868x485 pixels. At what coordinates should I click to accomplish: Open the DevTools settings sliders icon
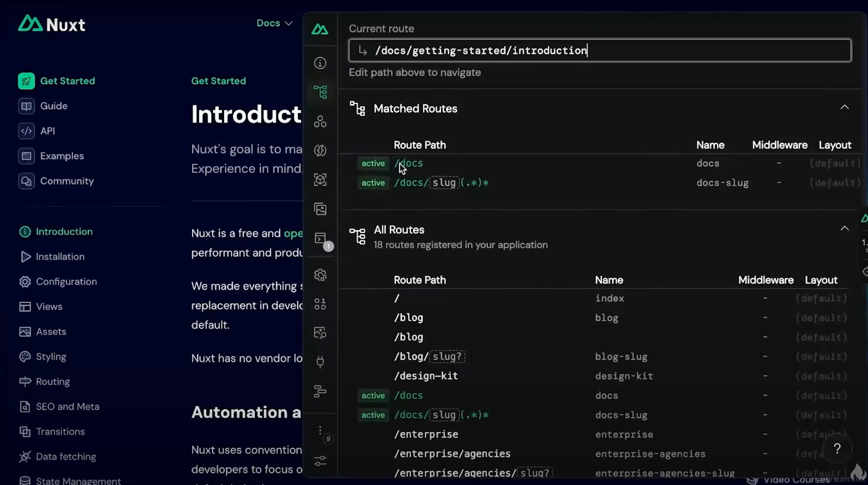pyautogui.click(x=320, y=461)
